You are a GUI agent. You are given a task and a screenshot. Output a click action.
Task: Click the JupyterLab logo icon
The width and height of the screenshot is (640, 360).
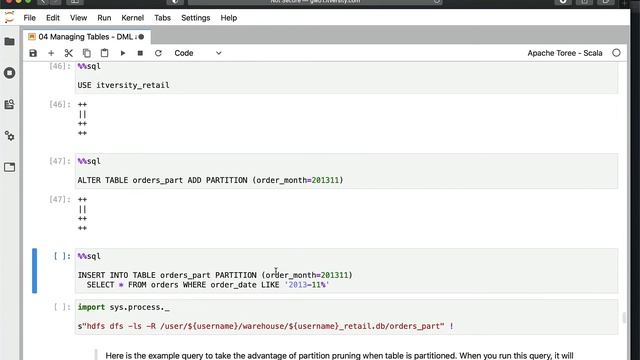9,18
